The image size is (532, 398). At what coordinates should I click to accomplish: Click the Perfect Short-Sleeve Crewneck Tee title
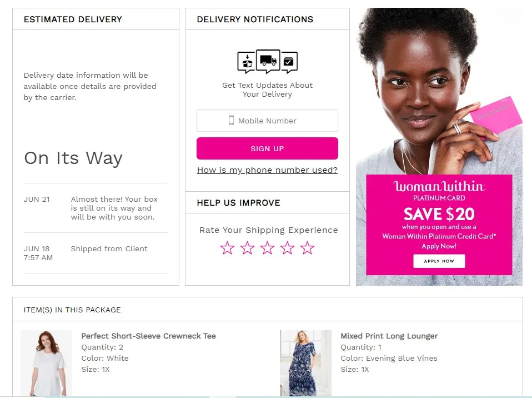pyautogui.click(x=149, y=336)
